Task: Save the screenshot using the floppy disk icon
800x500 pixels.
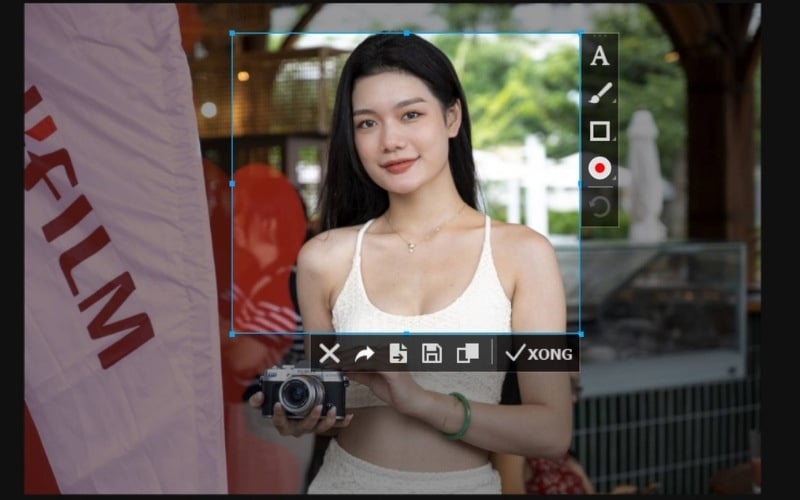Action: coord(432,354)
